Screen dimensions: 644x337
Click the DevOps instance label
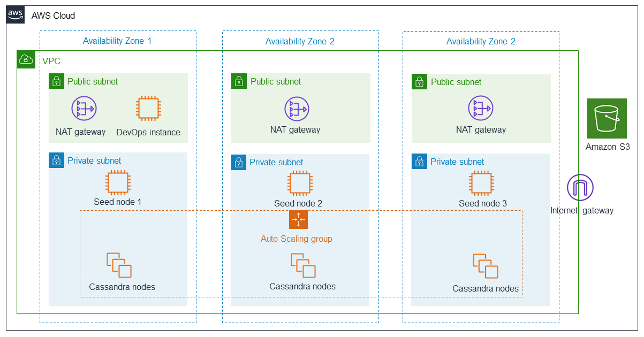click(148, 132)
